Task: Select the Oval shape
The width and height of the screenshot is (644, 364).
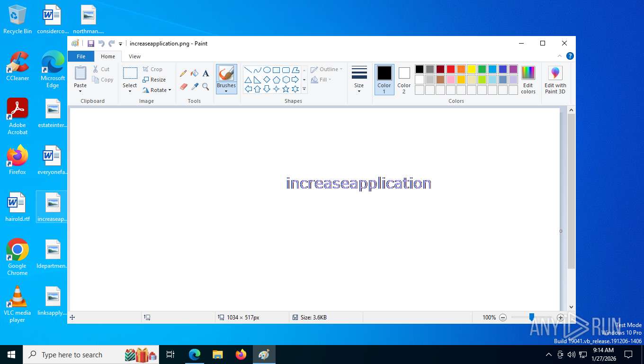Action: (x=267, y=70)
